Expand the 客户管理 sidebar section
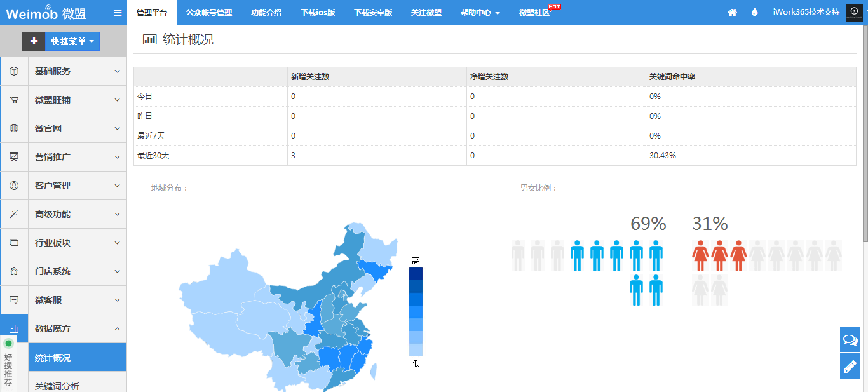 click(x=76, y=186)
